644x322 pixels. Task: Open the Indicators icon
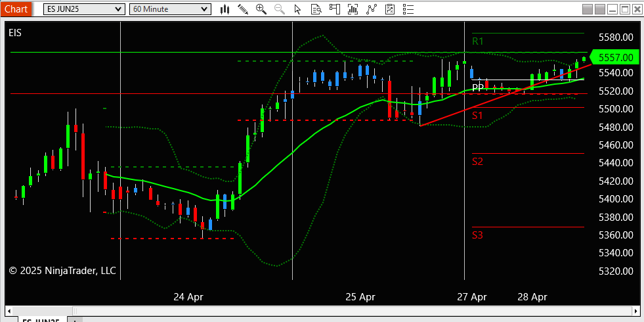pos(372,9)
